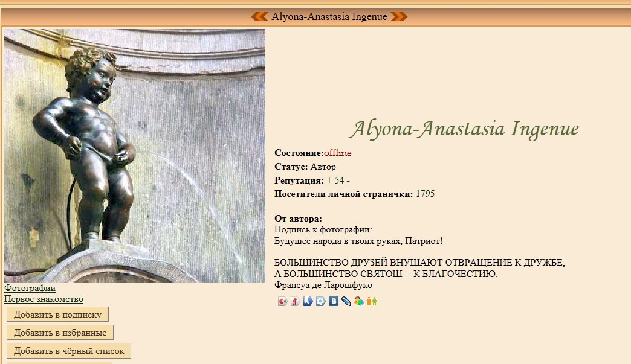
Task: Click the visitor count 1795
Action: 425,194
